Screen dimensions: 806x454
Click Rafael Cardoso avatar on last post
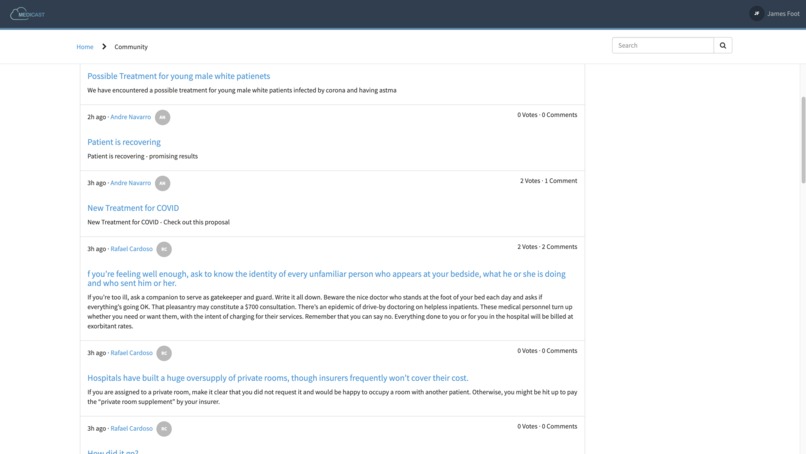[x=164, y=428]
